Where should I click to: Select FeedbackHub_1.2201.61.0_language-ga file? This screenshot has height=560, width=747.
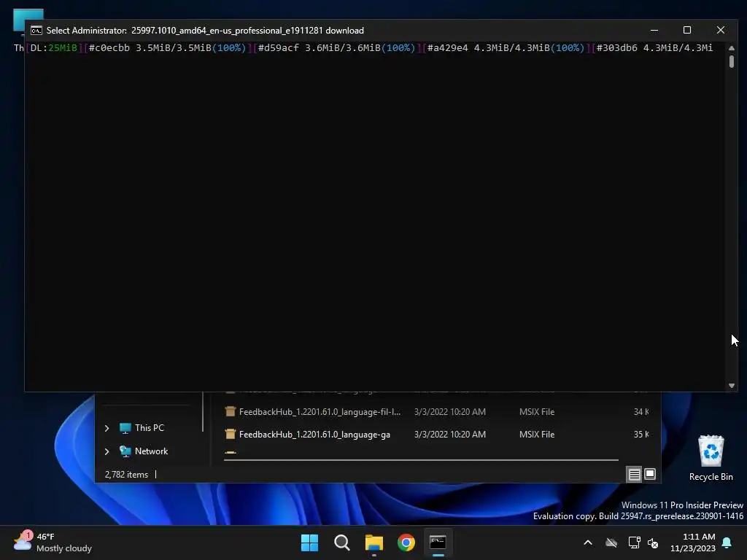point(314,435)
